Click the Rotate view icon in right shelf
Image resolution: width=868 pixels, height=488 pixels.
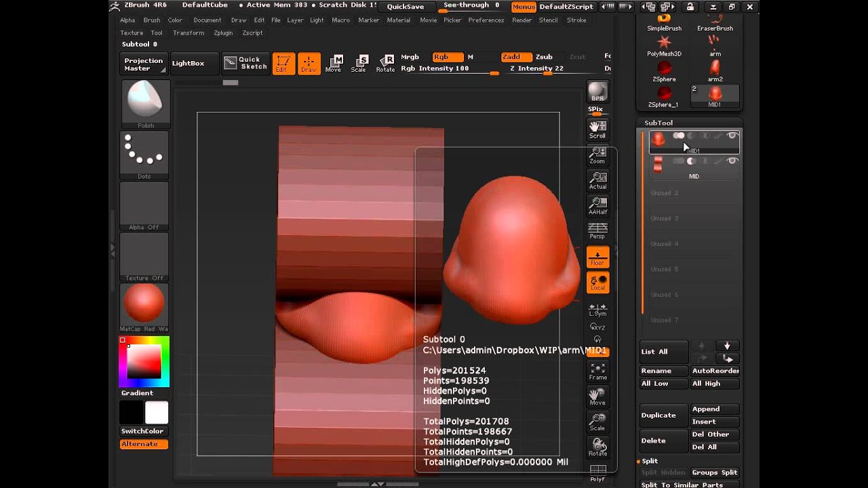point(597,447)
